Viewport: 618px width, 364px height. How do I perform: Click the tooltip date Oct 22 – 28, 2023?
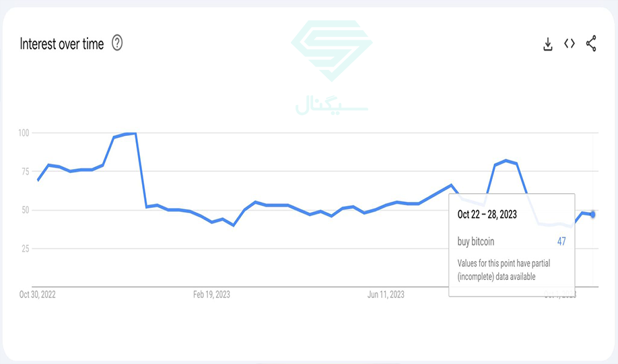(x=487, y=215)
